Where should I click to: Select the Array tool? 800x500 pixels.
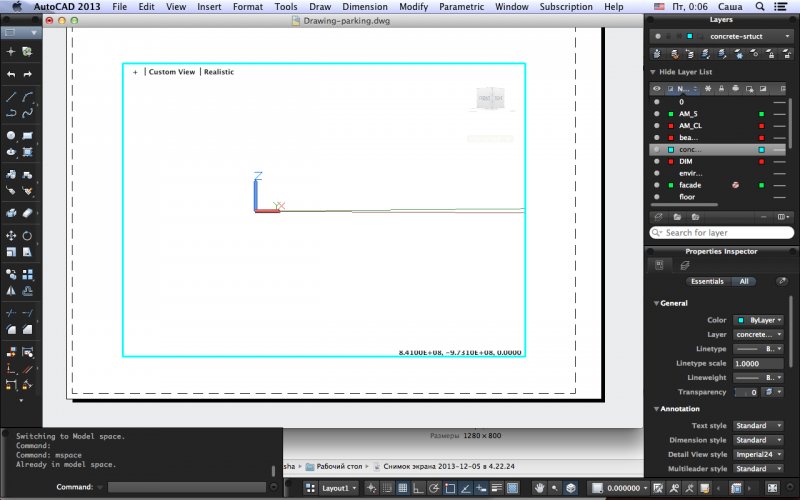[28, 274]
